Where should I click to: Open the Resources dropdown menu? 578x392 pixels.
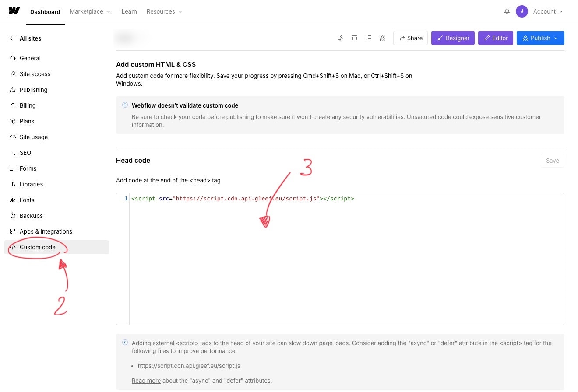click(x=164, y=11)
